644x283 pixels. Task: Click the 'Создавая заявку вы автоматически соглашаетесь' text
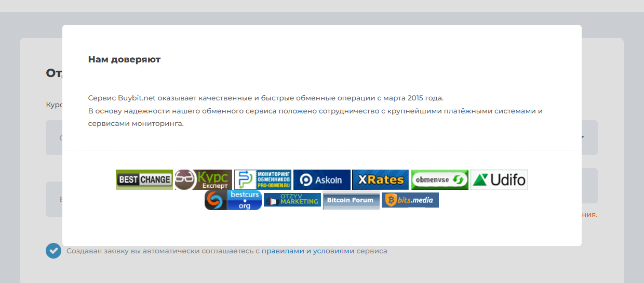[x=160, y=251]
